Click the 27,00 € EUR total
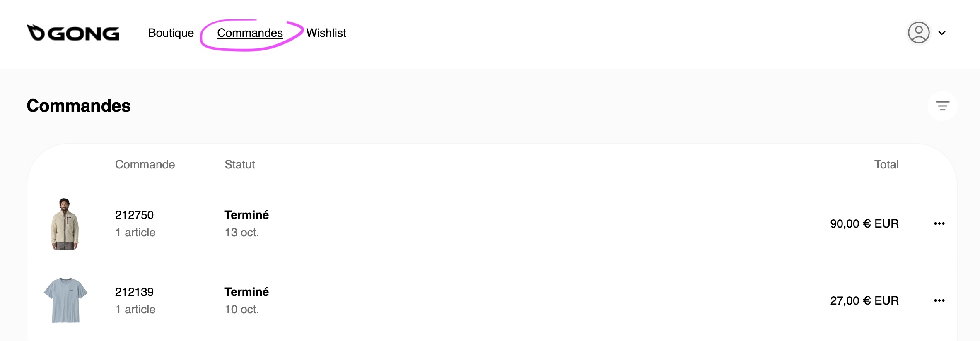The width and height of the screenshot is (980, 341). [x=864, y=301]
